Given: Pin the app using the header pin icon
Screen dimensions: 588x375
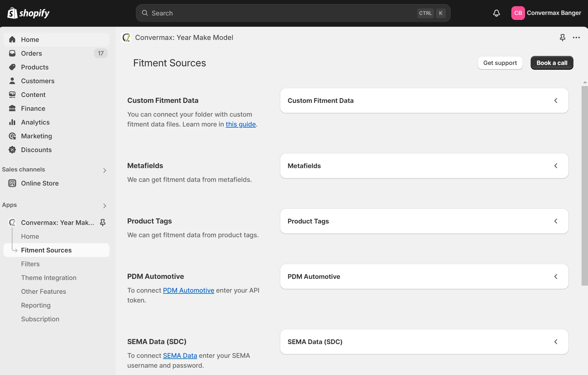Looking at the screenshot, I should (562, 37).
